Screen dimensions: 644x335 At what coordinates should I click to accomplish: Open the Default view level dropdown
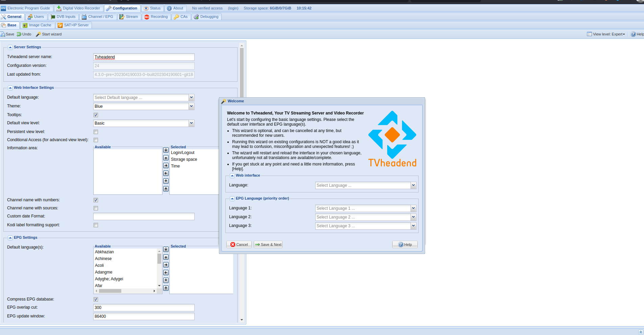click(192, 123)
